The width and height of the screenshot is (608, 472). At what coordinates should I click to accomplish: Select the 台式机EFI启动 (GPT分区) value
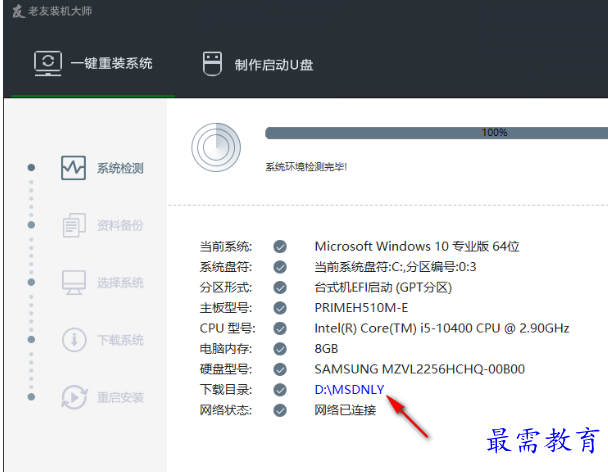[383, 287]
